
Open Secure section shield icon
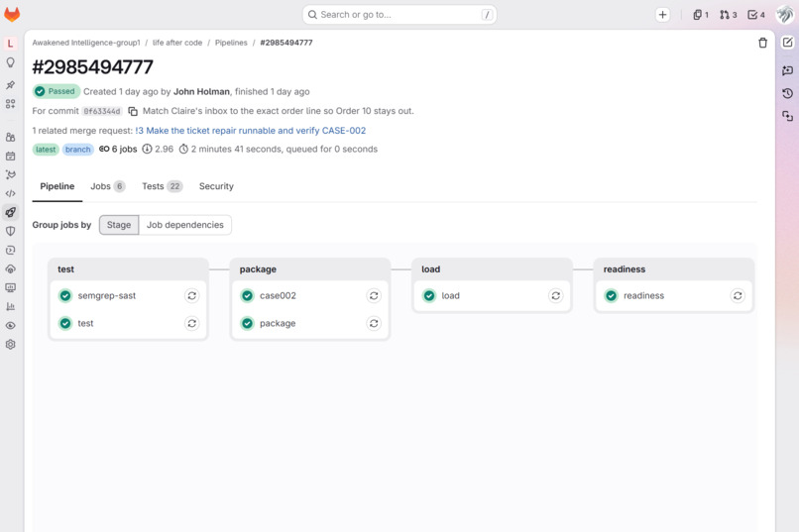[x=10, y=231]
